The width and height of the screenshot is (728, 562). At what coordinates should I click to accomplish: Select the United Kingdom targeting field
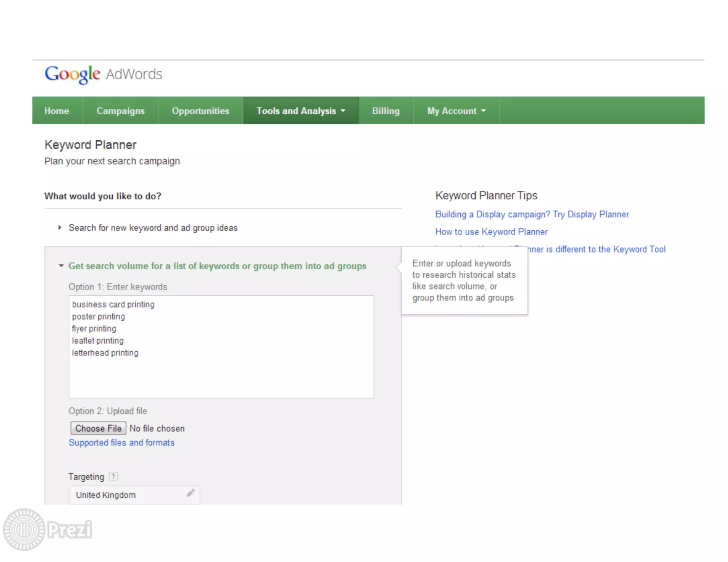[134, 495]
